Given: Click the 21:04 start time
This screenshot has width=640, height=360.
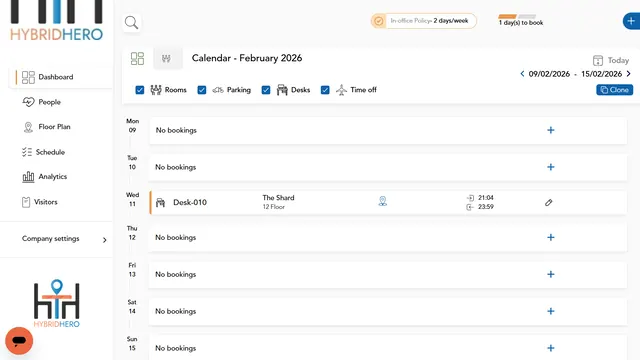Looking at the screenshot, I should [486, 198].
